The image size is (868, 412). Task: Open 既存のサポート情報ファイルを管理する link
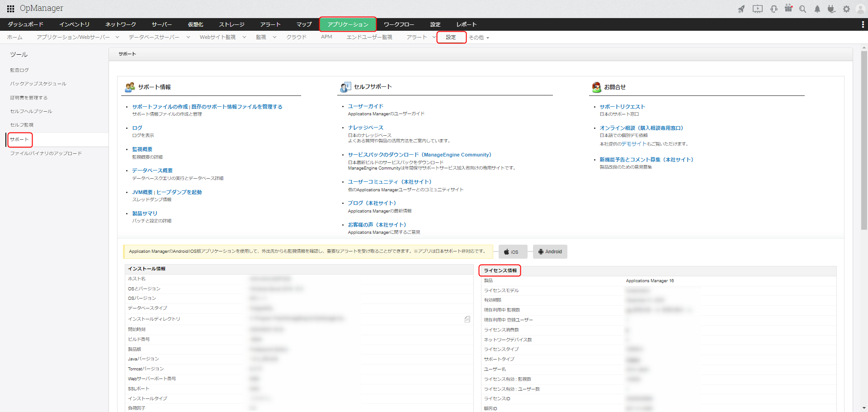tap(237, 107)
